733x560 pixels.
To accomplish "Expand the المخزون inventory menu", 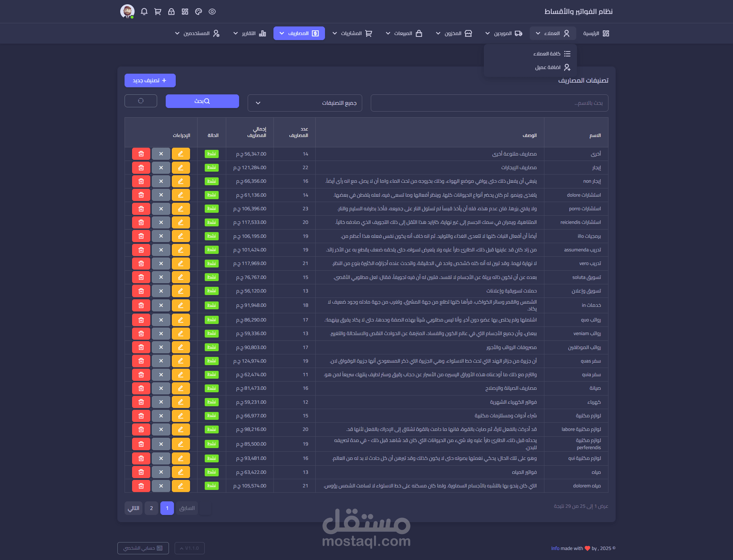I will coord(454,33).
